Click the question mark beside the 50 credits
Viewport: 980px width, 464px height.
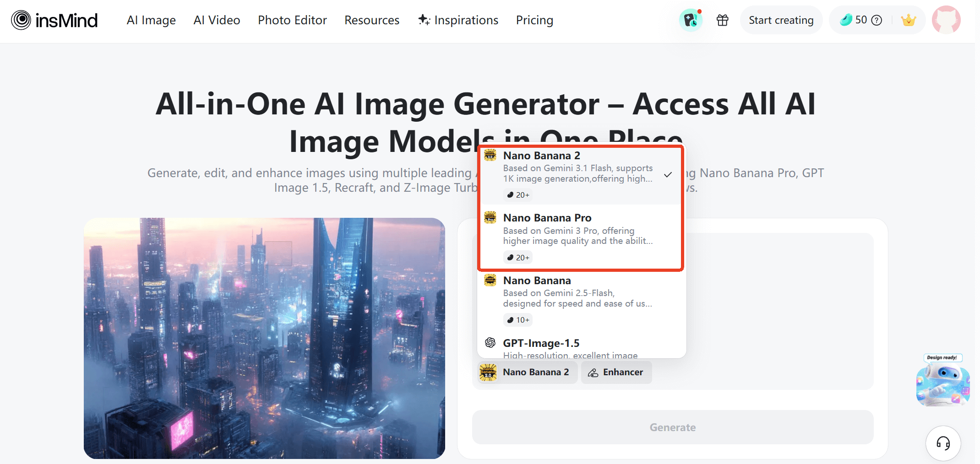[x=876, y=20]
